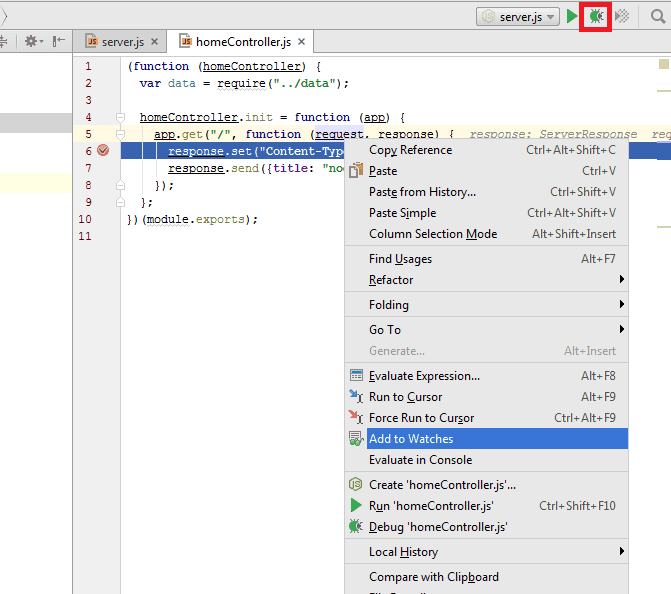Close the homeController.js editor tab
The image size is (671, 594).
[x=301, y=42]
